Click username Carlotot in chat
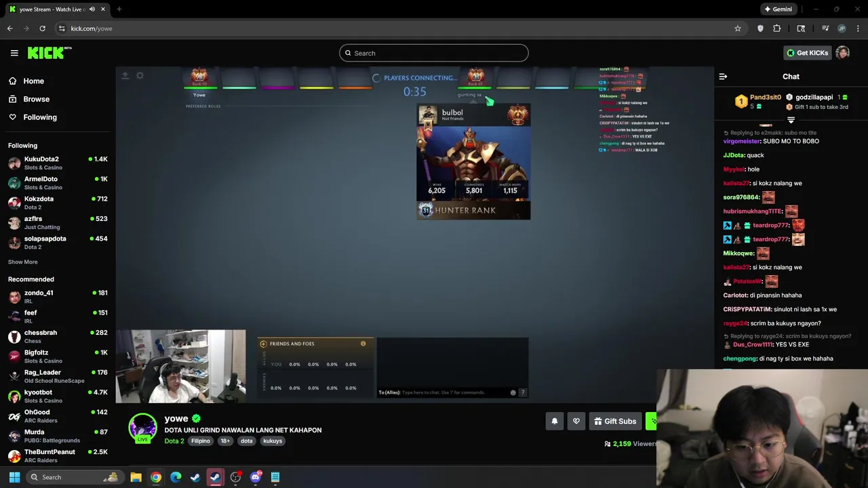The height and width of the screenshot is (488, 868). click(735, 296)
